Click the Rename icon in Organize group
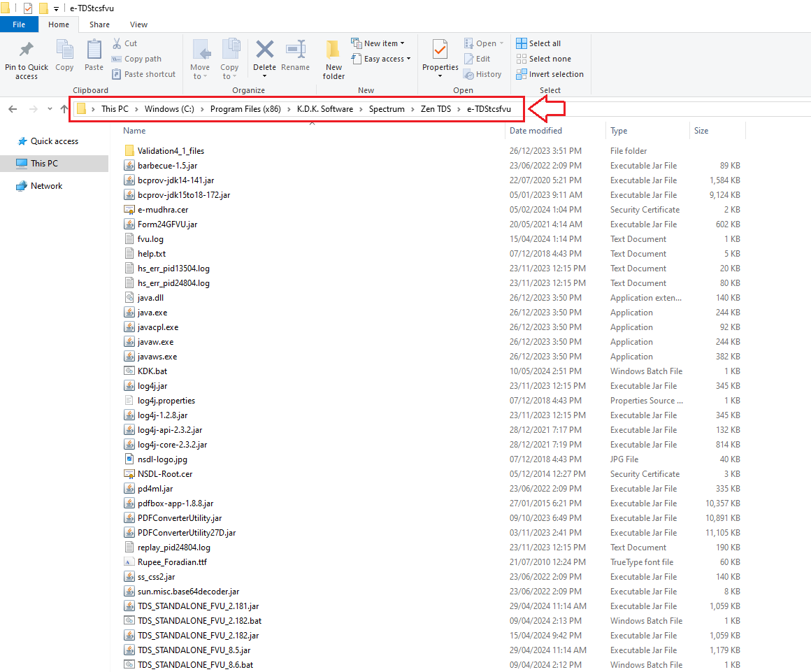Viewport: 811px width, 672px height. 296,50
